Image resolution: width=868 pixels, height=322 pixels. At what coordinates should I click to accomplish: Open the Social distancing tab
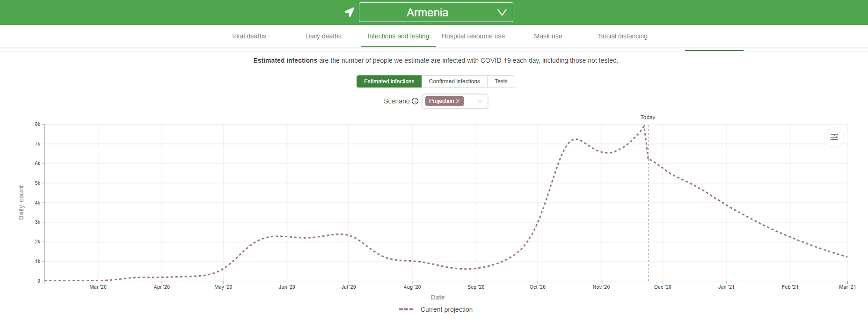click(x=623, y=36)
